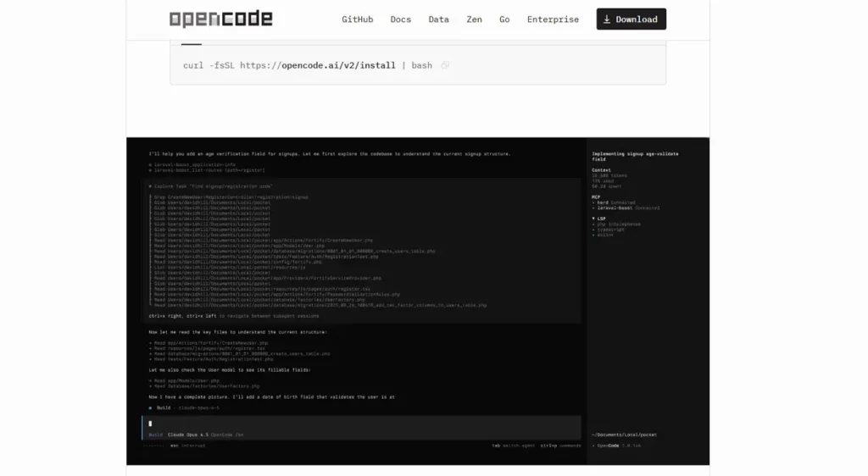This screenshot has width=868, height=476.
Task: Click the opencode terminal demo preview
Action: (x=418, y=301)
